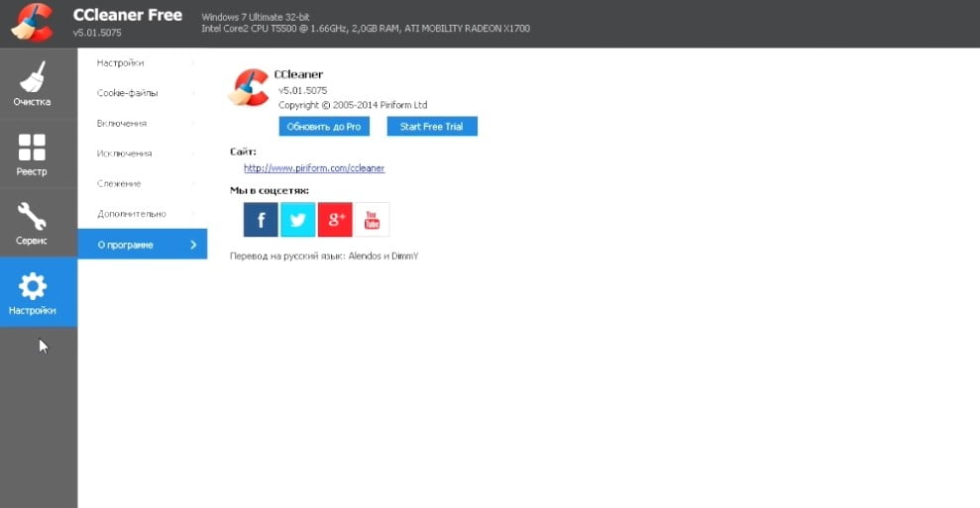
Task: Select the О программе submenu item
Action: click(x=143, y=245)
